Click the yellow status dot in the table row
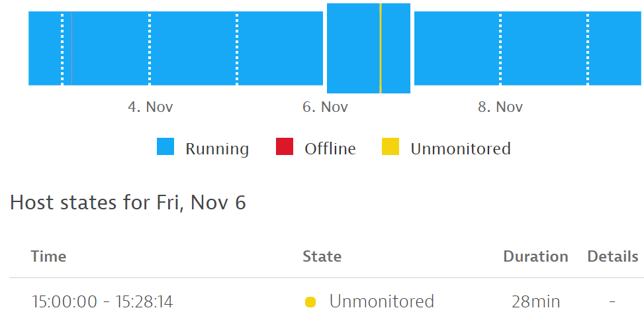 (310, 303)
